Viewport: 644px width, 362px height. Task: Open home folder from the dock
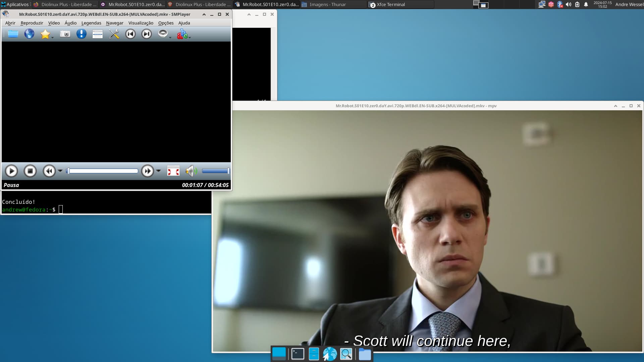pos(365,354)
